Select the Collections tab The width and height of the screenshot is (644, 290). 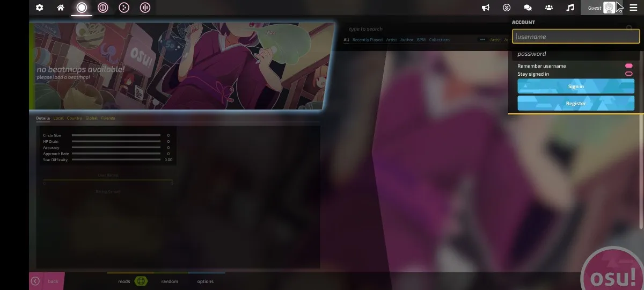[x=440, y=40]
